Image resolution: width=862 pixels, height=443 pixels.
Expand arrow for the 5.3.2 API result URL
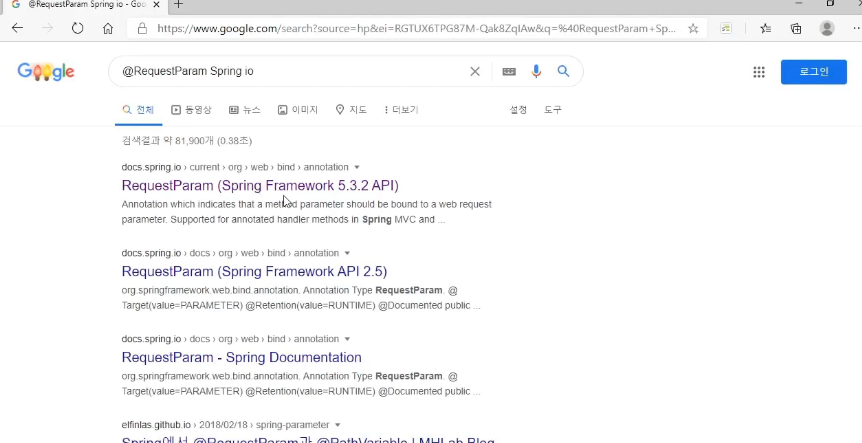(357, 167)
